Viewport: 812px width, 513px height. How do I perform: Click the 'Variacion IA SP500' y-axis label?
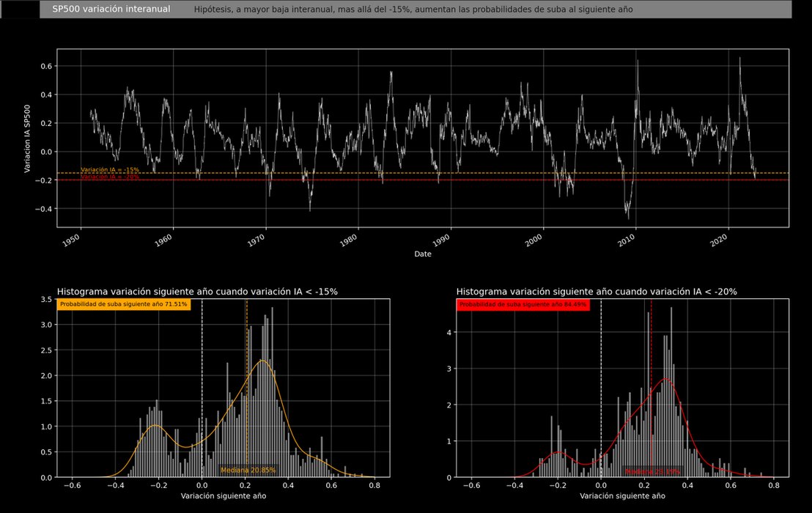pos(27,139)
